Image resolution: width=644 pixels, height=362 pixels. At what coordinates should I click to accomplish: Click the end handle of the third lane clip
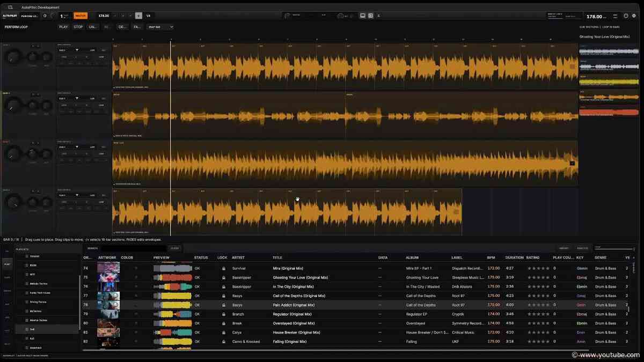[x=572, y=163]
